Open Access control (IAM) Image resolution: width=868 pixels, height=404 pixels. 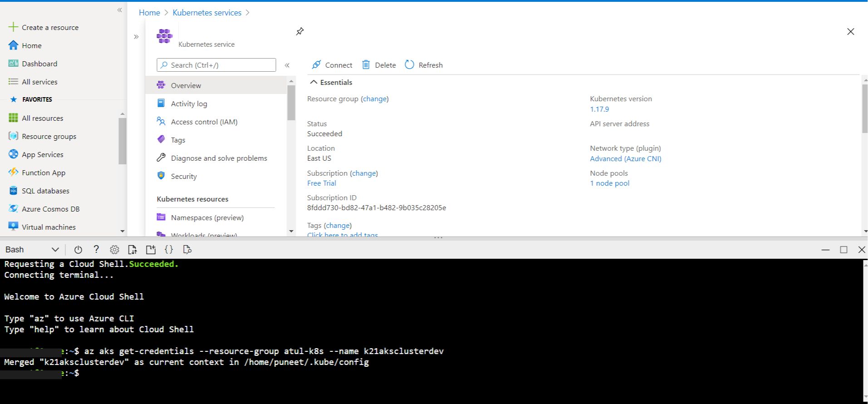pos(204,122)
